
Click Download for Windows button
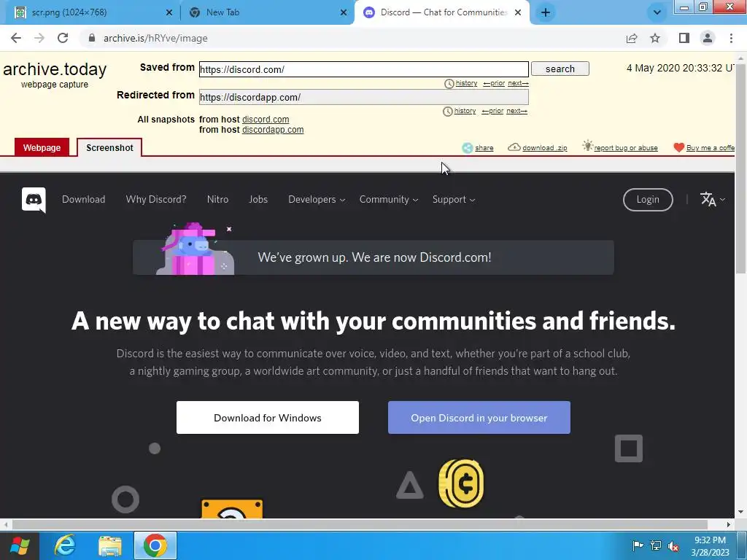click(267, 418)
